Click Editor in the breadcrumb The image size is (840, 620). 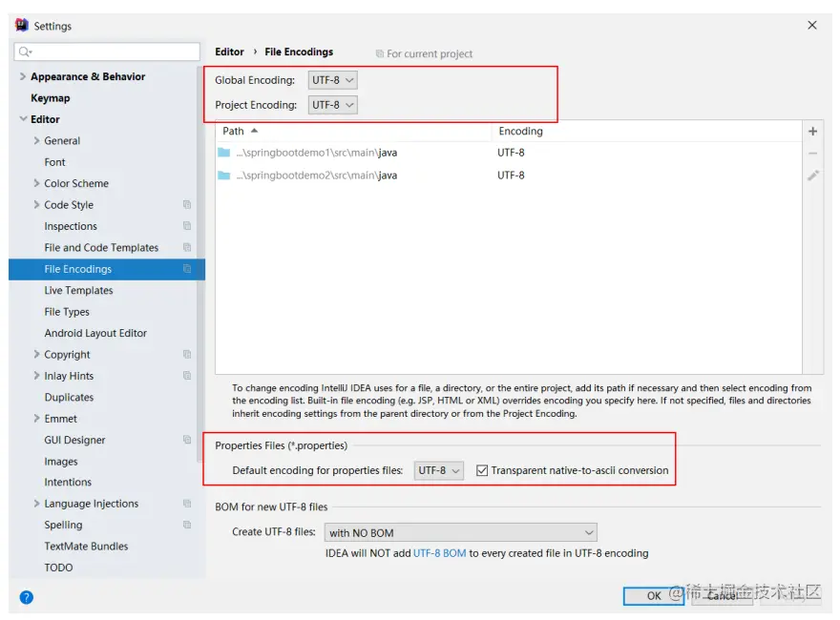point(229,52)
